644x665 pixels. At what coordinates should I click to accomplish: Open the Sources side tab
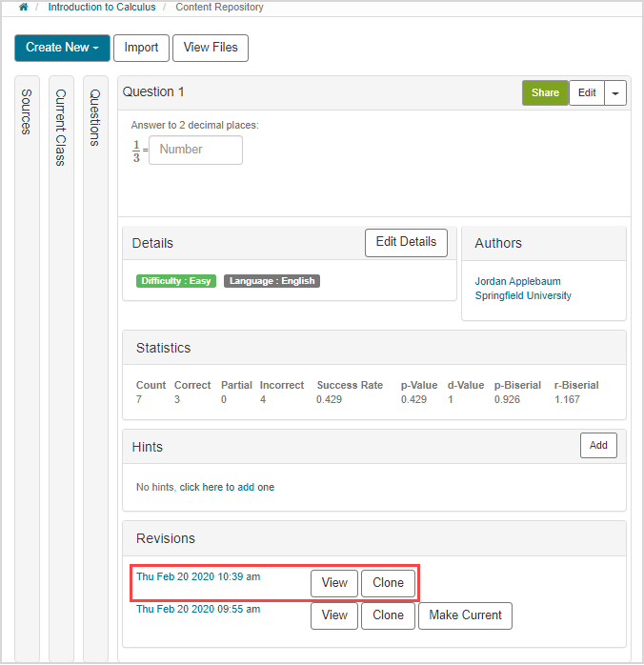click(27, 111)
